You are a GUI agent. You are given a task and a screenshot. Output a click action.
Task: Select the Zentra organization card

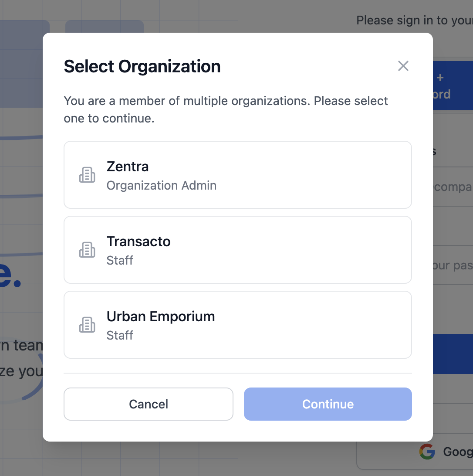[x=238, y=174]
